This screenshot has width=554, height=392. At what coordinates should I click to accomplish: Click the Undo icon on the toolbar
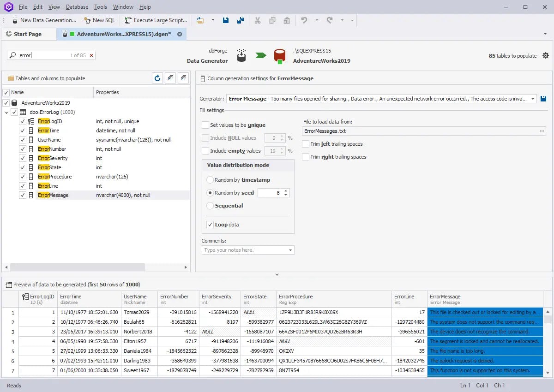point(304,20)
